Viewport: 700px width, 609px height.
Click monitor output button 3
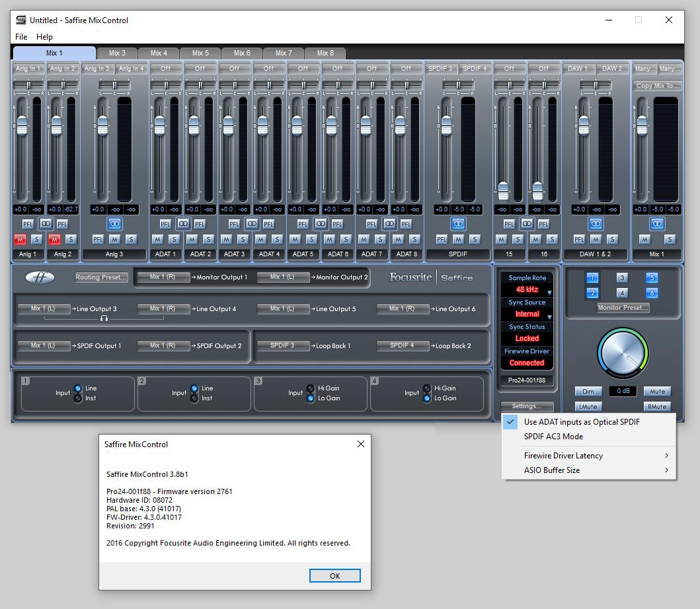[x=622, y=278]
